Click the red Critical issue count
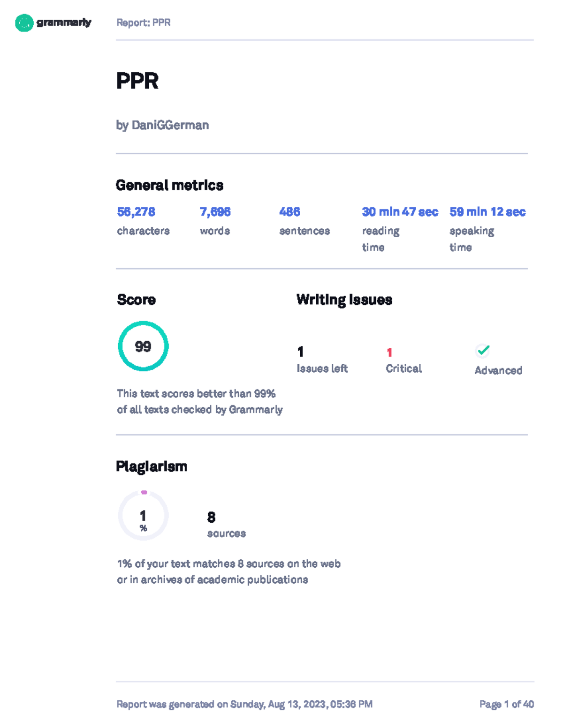This screenshot has width=563, height=728. click(389, 353)
